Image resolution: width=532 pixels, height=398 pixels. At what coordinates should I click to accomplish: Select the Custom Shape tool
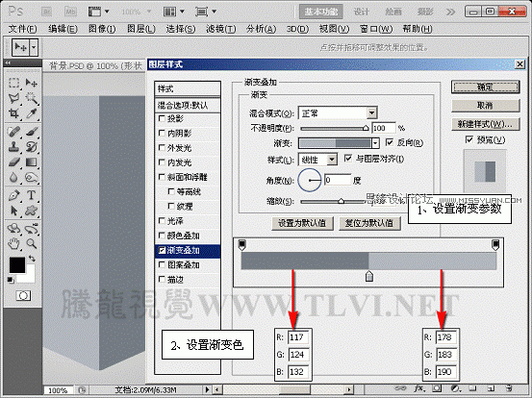pos(31,211)
